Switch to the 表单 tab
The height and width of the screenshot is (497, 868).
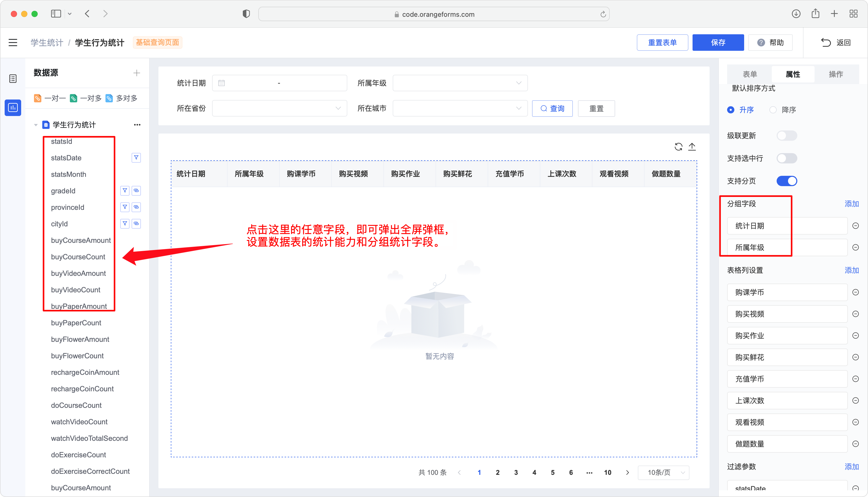tap(750, 74)
